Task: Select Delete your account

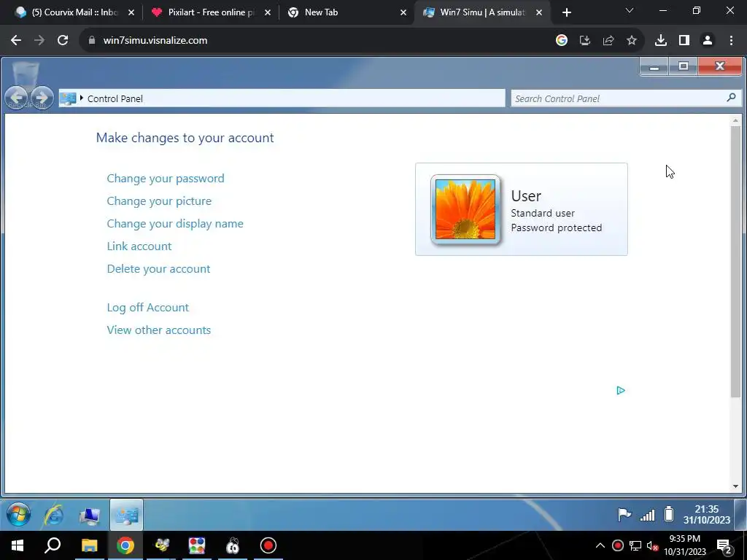Action: [158, 268]
